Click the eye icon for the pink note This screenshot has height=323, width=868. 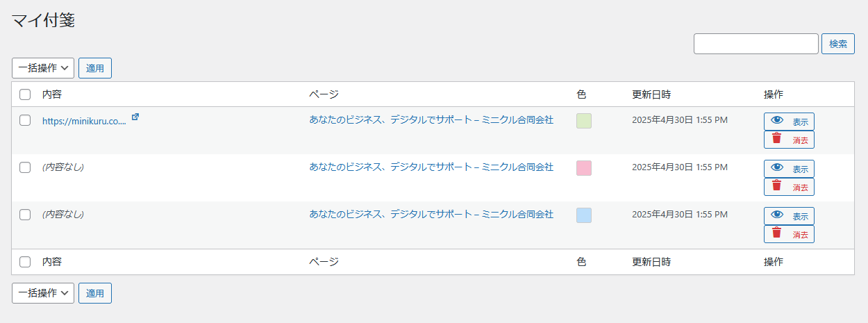click(777, 168)
